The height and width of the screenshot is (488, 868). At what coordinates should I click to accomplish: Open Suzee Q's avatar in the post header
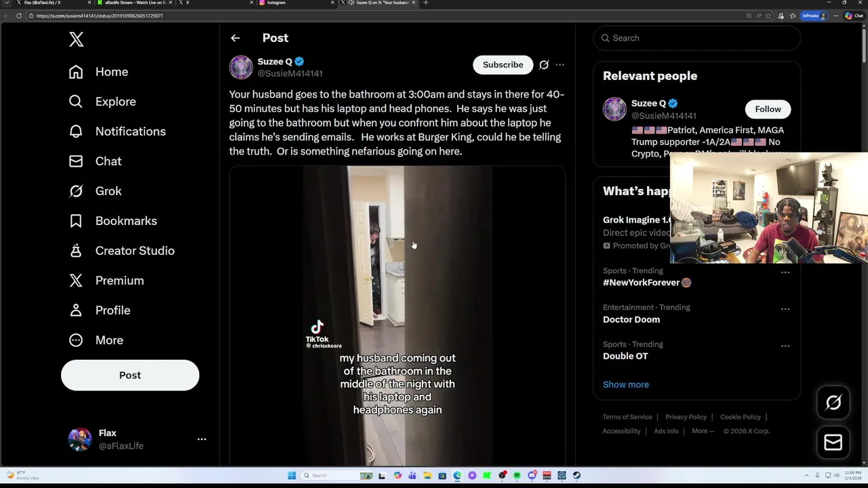(x=241, y=67)
